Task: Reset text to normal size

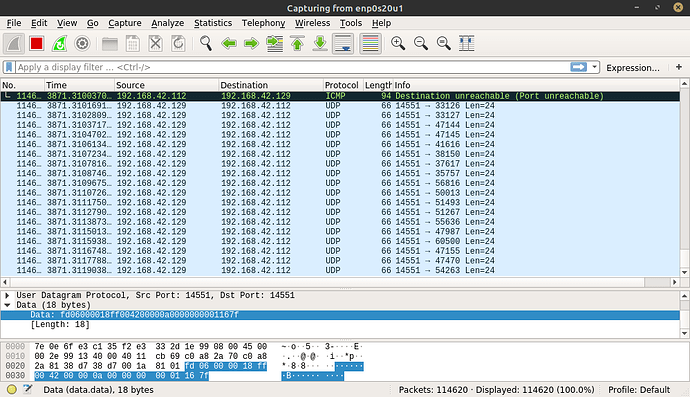Action: tap(444, 44)
